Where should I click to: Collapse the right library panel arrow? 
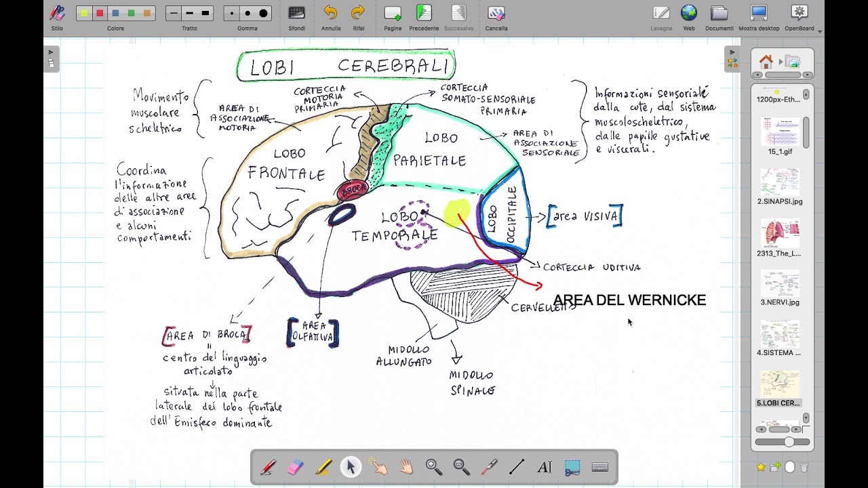(x=732, y=52)
